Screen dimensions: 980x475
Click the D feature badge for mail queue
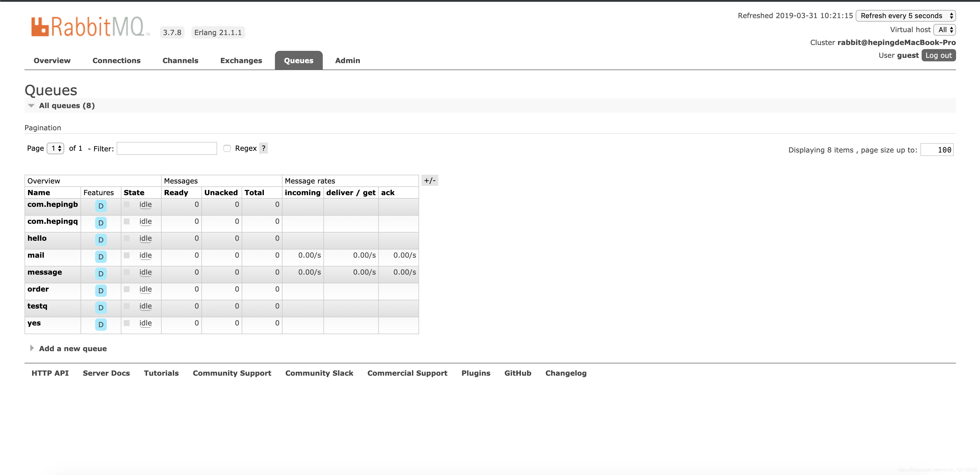[x=101, y=257]
